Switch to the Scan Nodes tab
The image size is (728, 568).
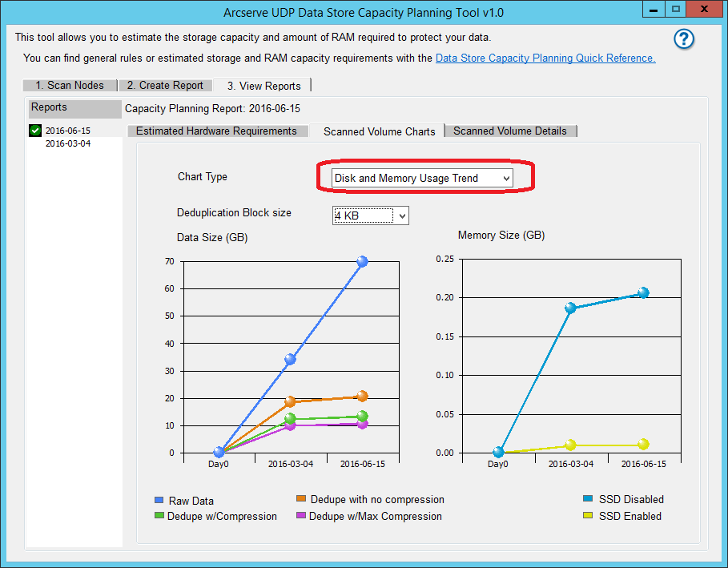(70, 86)
